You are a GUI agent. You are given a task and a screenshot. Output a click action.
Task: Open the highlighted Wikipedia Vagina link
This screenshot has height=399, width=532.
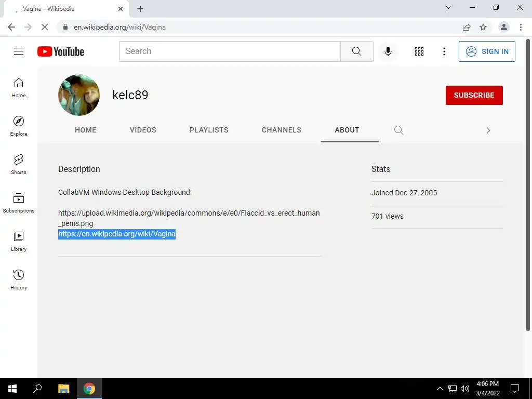coord(117,234)
